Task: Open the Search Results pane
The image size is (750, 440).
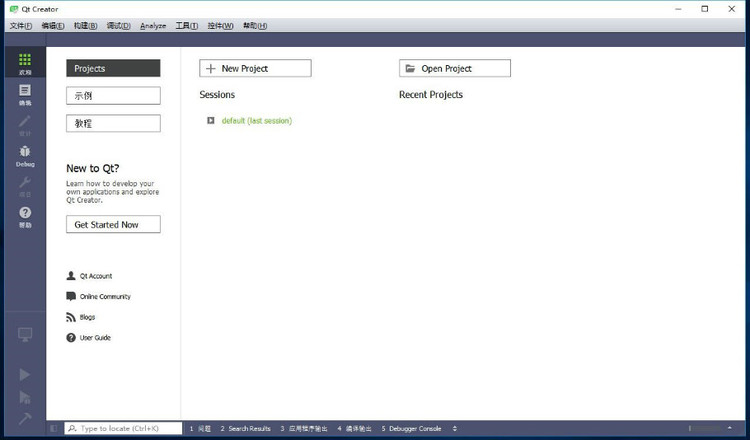Action: pyautogui.click(x=245, y=429)
